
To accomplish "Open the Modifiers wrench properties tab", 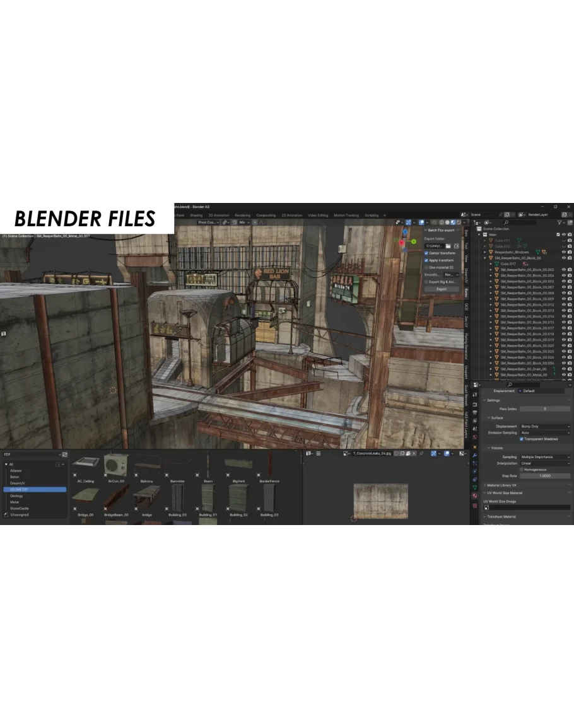I will point(474,454).
